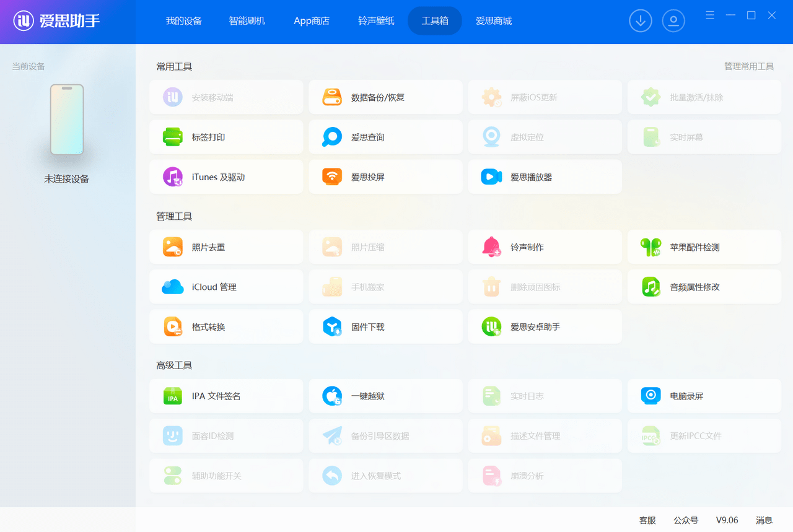Switch to the App商店 tab
The image size is (793, 532).
312,21
